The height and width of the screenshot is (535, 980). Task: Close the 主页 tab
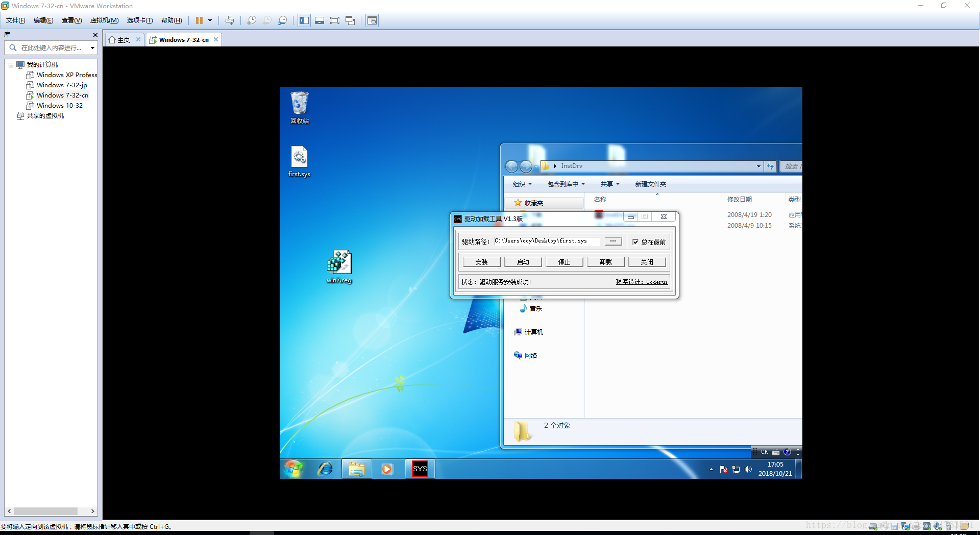click(138, 39)
